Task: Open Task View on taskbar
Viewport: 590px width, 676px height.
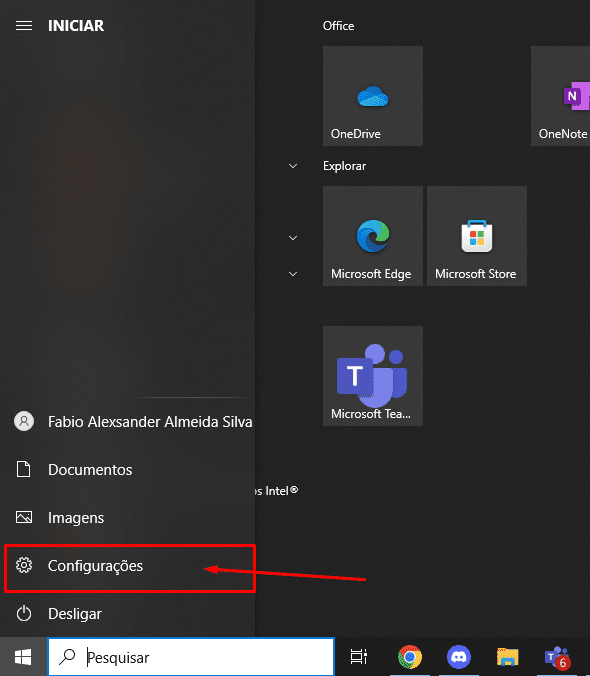Action: pos(359,657)
